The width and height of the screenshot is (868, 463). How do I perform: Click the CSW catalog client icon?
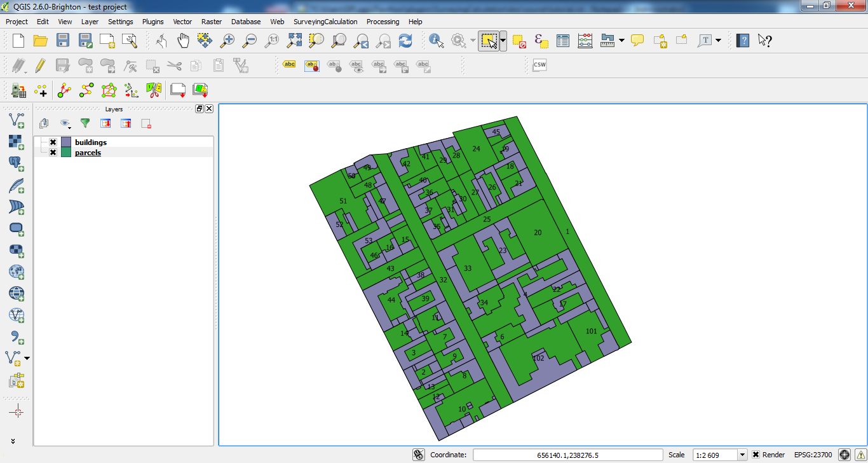coord(539,65)
